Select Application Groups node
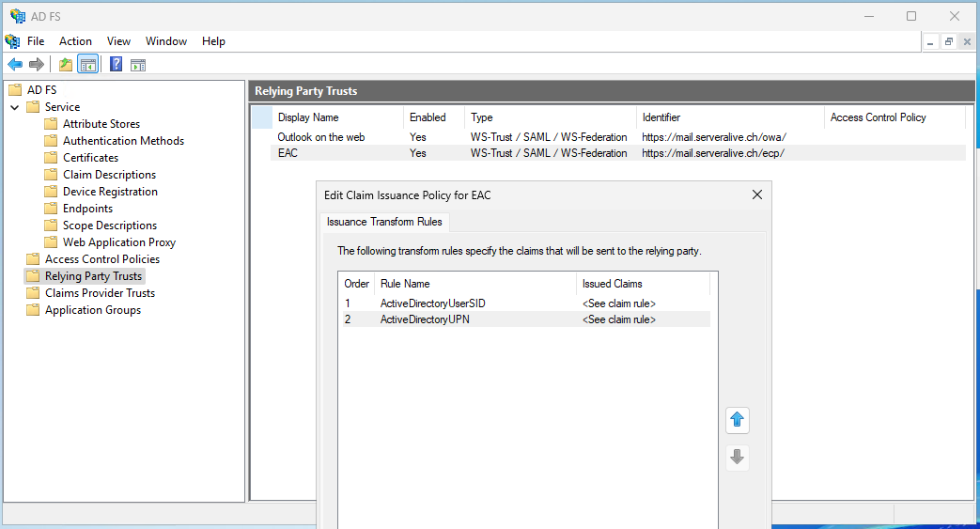The width and height of the screenshot is (980, 529). click(x=93, y=309)
